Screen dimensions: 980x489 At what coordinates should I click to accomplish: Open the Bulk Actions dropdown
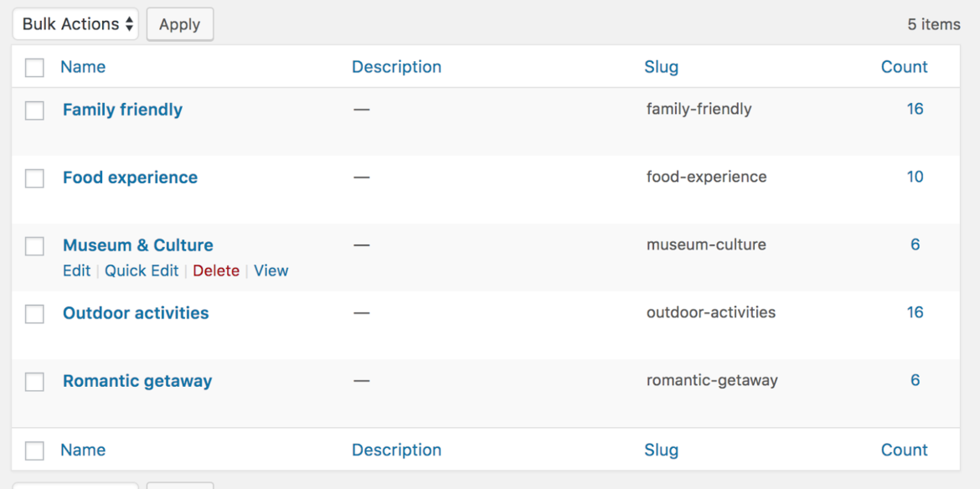pyautogui.click(x=75, y=23)
